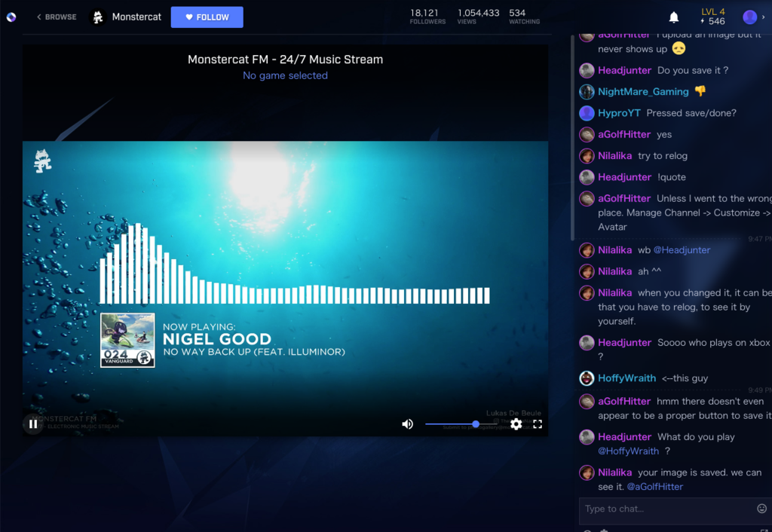Click the Monstercat channel name
772x532 pixels.
[x=136, y=17]
